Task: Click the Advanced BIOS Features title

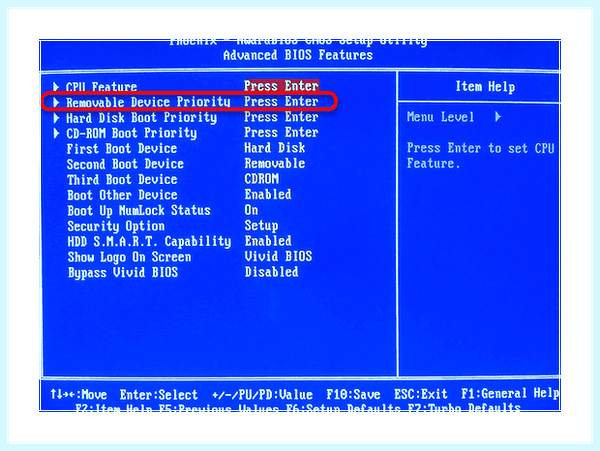Action: pyautogui.click(x=298, y=55)
